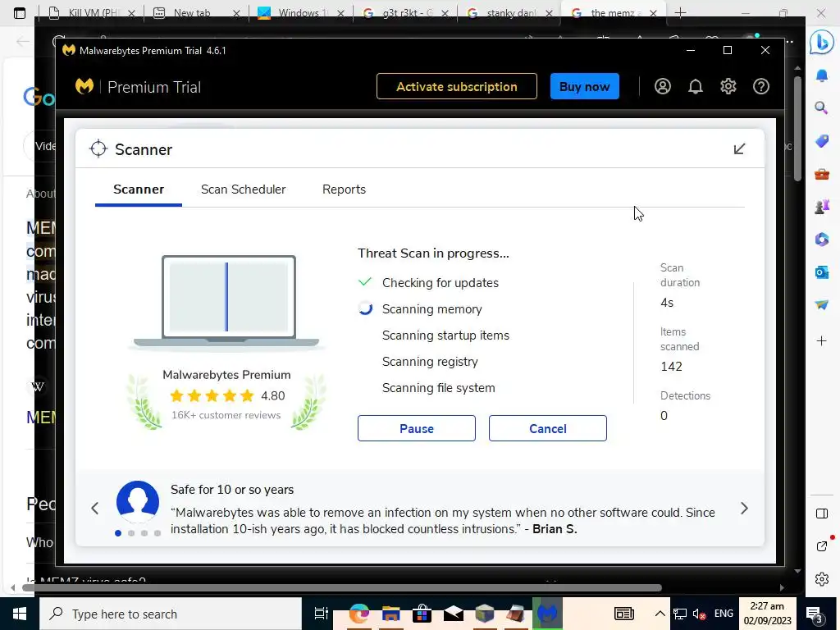The height and width of the screenshot is (630, 840).
Task: Click the muted volume tray icon
Action: click(699, 614)
